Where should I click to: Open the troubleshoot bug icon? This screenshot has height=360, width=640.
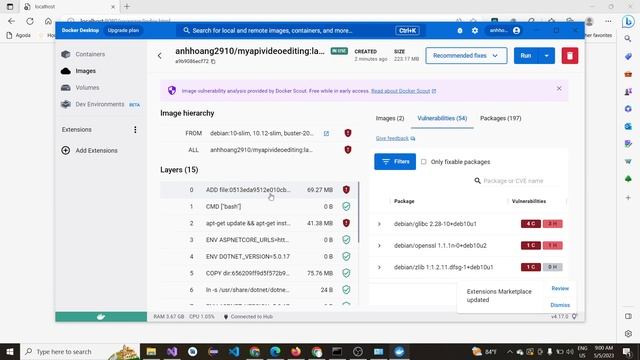point(460,31)
